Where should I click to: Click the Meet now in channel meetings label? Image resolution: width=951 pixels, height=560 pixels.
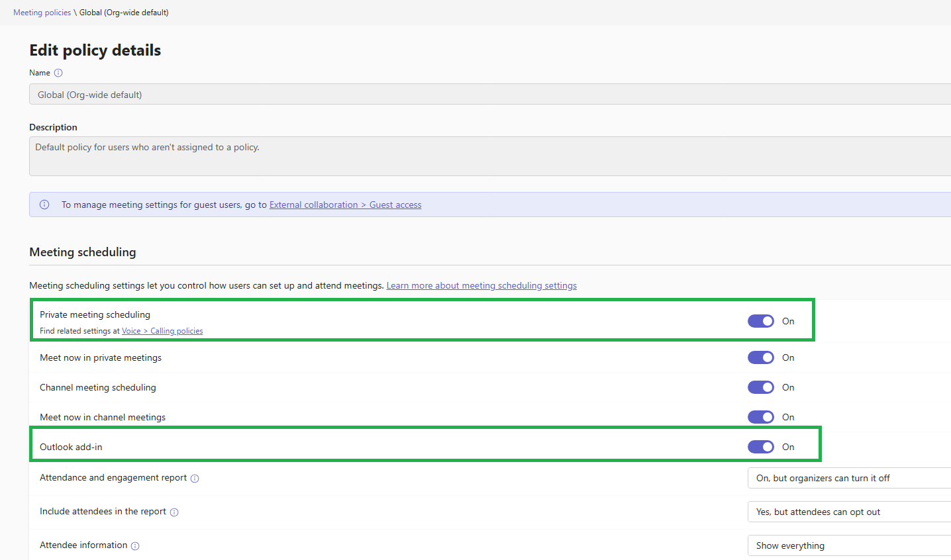click(x=103, y=417)
